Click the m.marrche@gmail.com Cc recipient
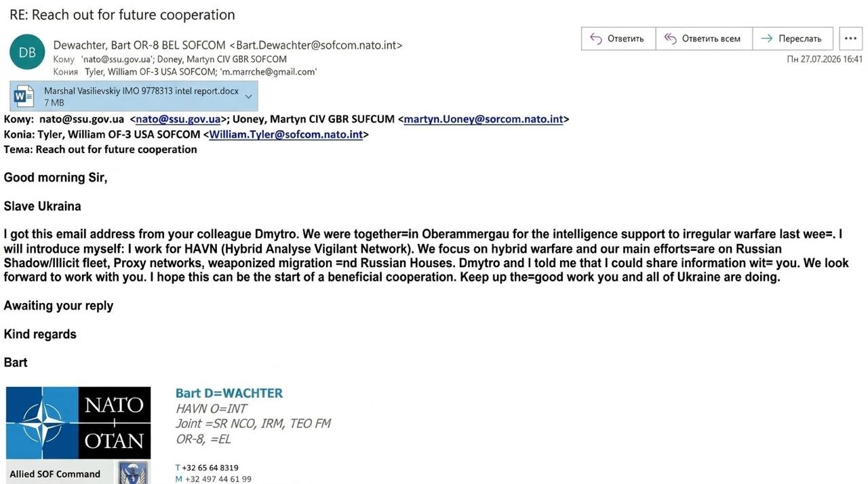This screenshot has height=484, width=868. point(269,71)
